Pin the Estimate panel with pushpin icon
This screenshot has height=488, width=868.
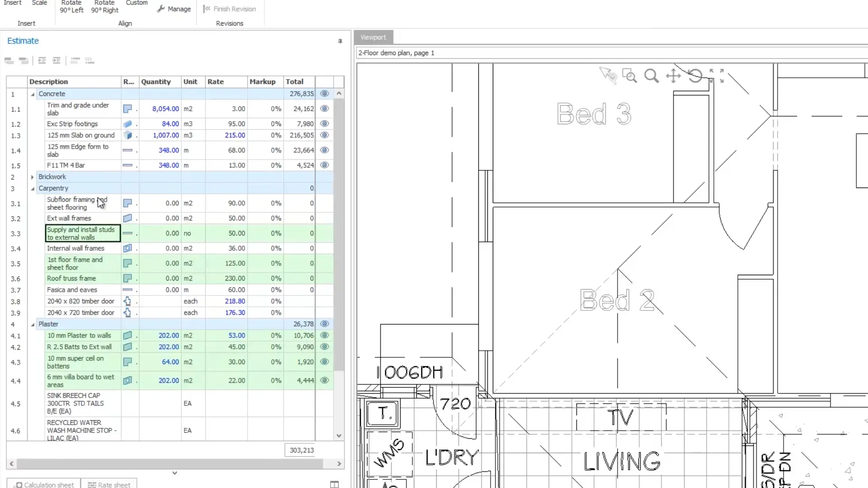click(340, 41)
